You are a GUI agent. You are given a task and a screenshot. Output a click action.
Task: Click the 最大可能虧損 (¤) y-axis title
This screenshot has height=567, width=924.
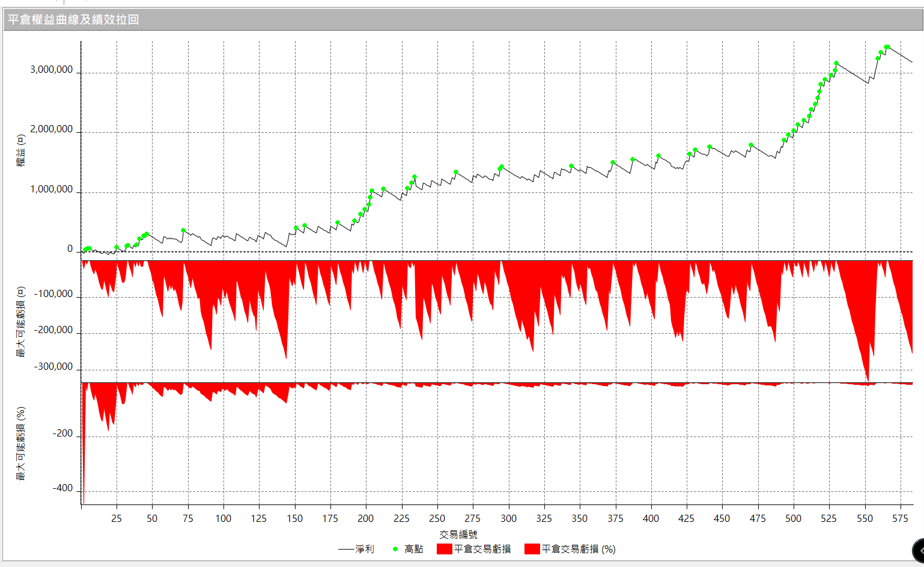pyautogui.click(x=21, y=322)
